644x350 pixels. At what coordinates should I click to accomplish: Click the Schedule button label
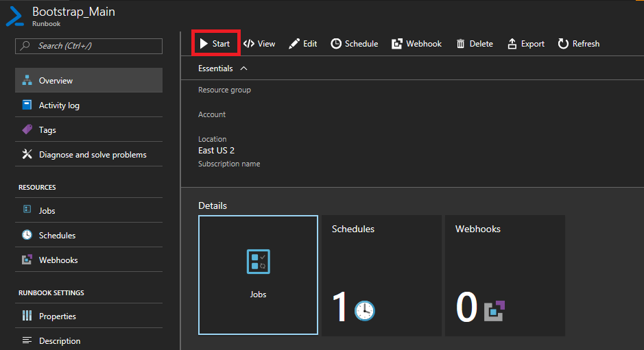click(361, 44)
